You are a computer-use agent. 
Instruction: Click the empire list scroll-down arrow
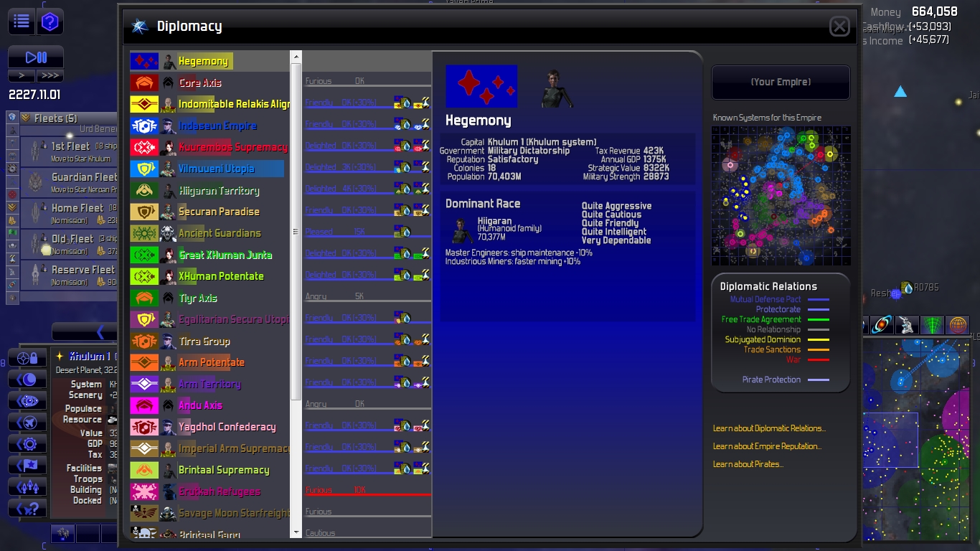296,532
